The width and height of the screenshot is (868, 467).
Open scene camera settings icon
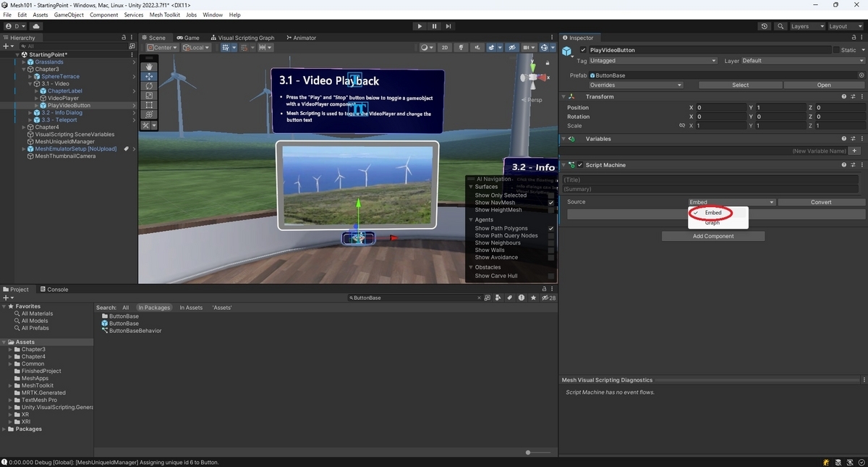tap(531, 48)
